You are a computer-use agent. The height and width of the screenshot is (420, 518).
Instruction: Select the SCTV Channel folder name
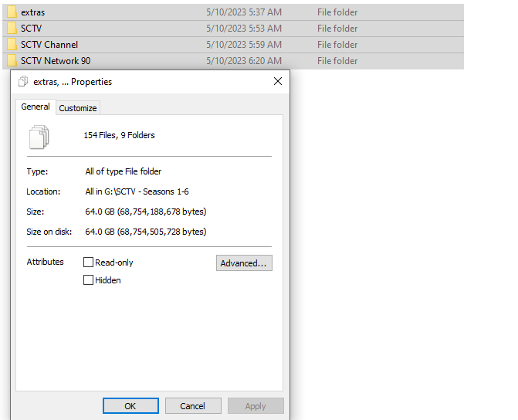[49, 45]
